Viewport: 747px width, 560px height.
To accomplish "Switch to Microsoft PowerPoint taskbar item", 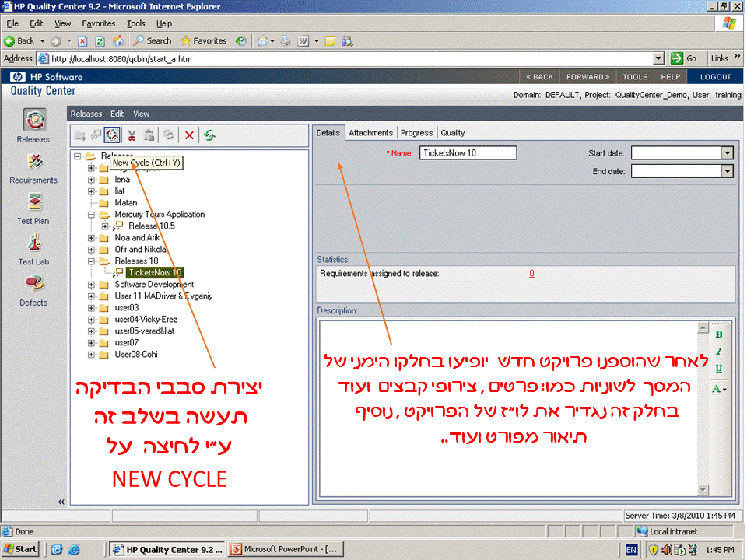I will tap(285, 550).
